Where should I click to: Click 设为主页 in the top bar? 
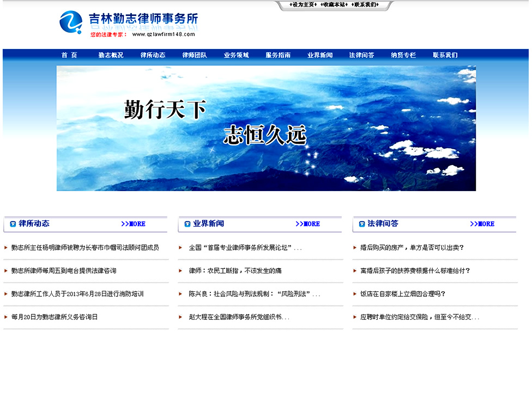point(303,5)
